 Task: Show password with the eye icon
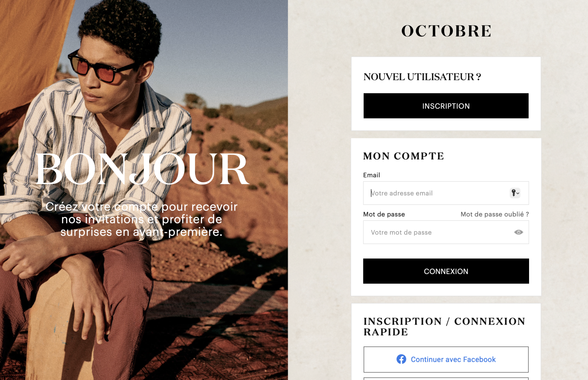click(518, 232)
